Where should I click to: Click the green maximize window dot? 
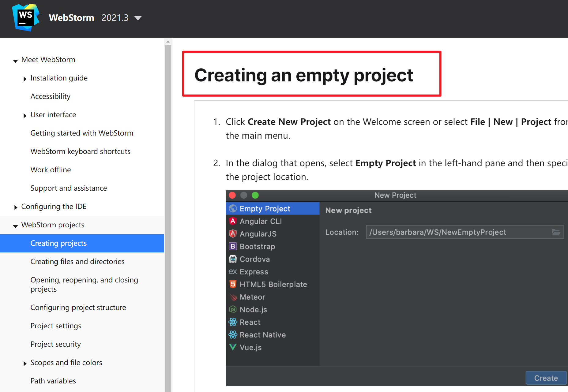point(255,195)
